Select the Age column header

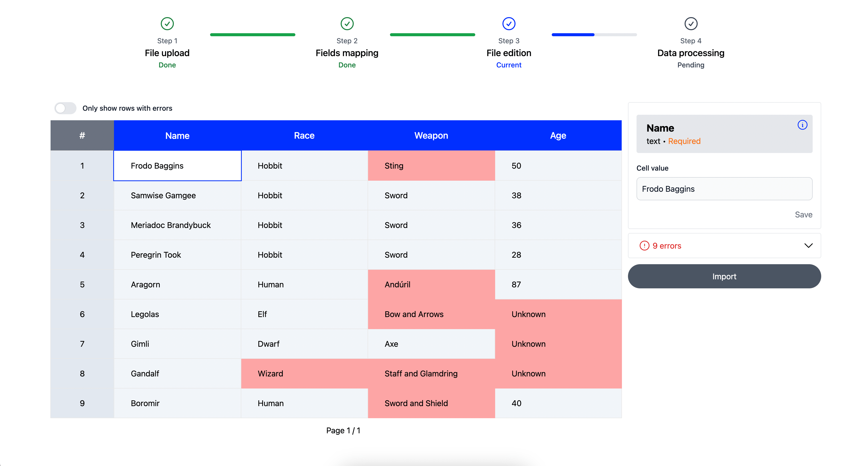click(558, 135)
